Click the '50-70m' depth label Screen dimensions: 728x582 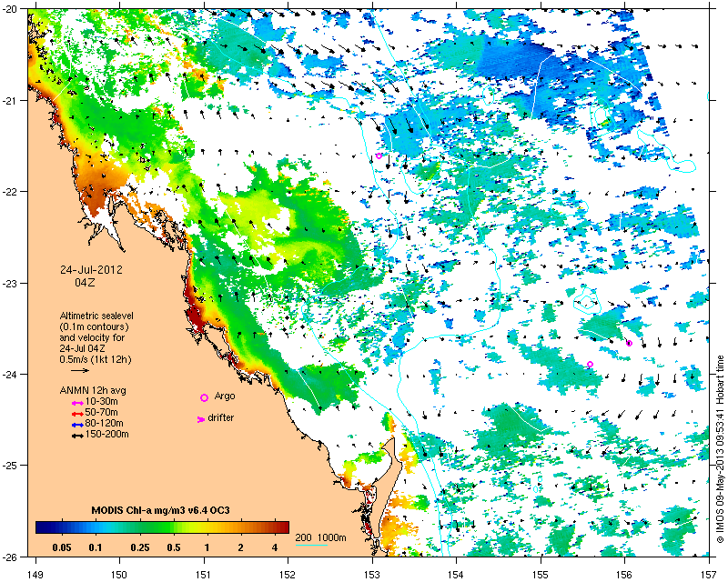(x=101, y=413)
